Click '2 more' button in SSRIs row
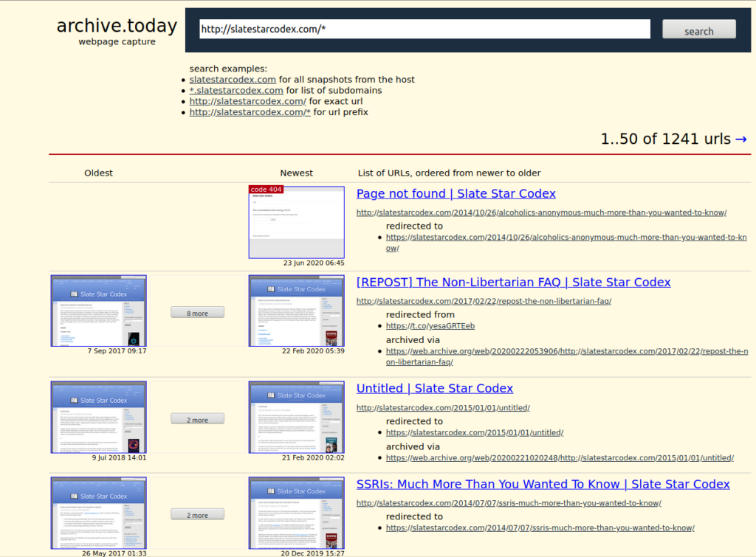 [197, 515]
